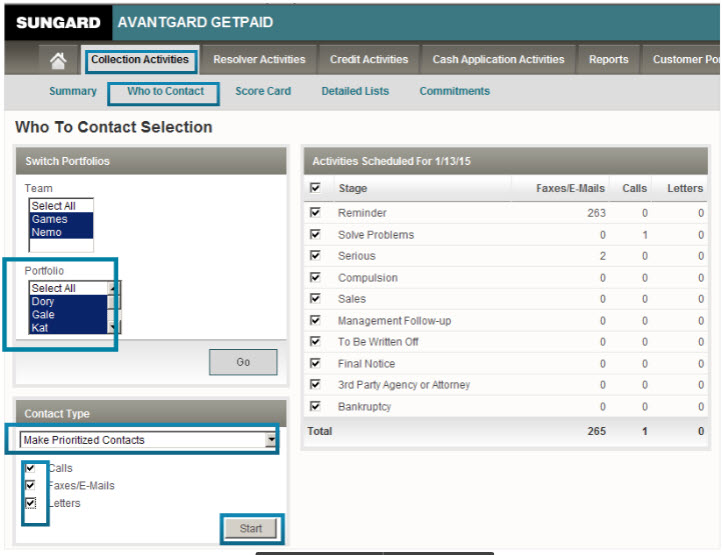The width and height of the screenshot is (723, 555).
Task: Toggle the Reminder stage checkbox
Action: 315,212
